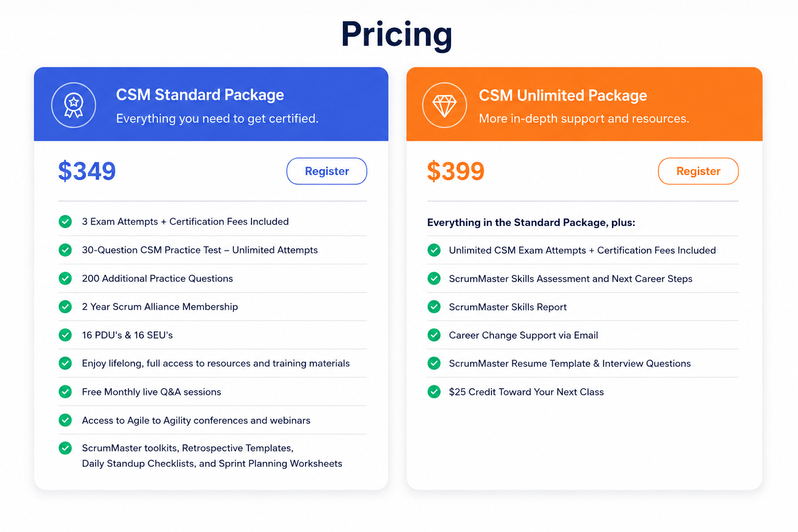The image size is (798, 532).
Task: Click check icon next to ScrumMaster Skills Report
Action: point(434,307)
